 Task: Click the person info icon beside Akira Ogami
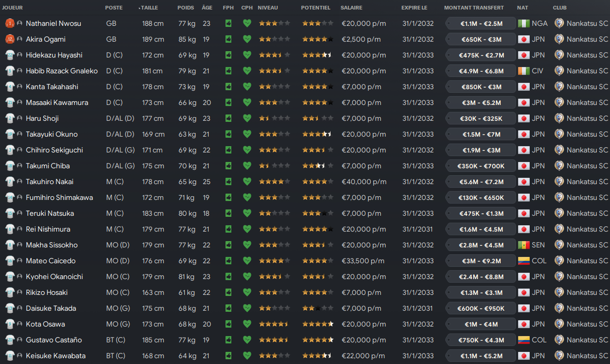(20, 39)
